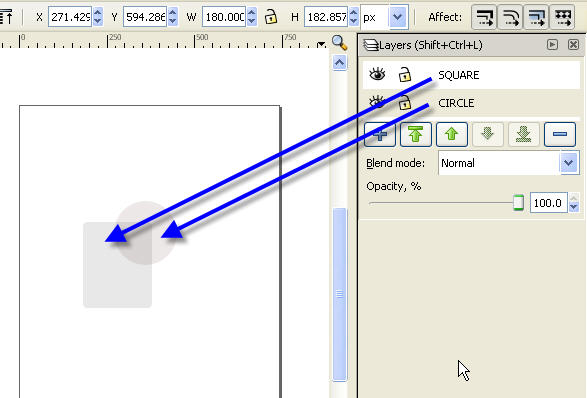The image size is (587, 398).
Task: Raise the current layer to top
Action: click(416, 134)
